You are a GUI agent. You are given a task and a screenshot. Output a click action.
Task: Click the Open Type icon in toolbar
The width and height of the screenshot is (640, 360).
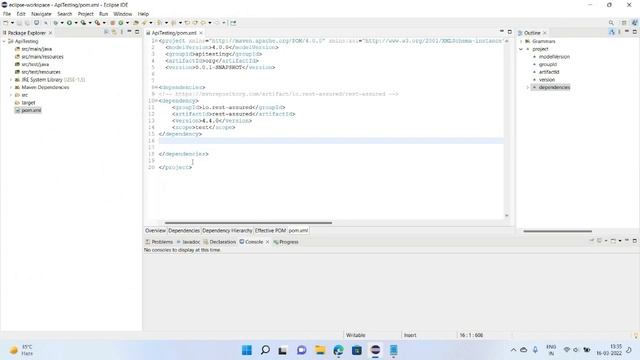(136, 23)
